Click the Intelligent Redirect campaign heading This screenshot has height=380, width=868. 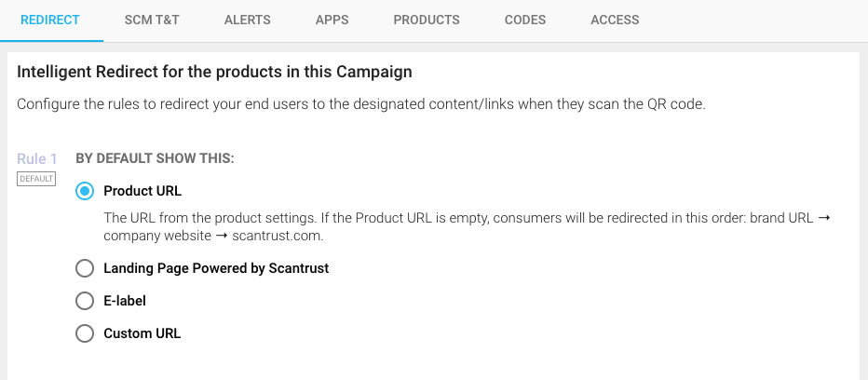click(x=214, y=71)
